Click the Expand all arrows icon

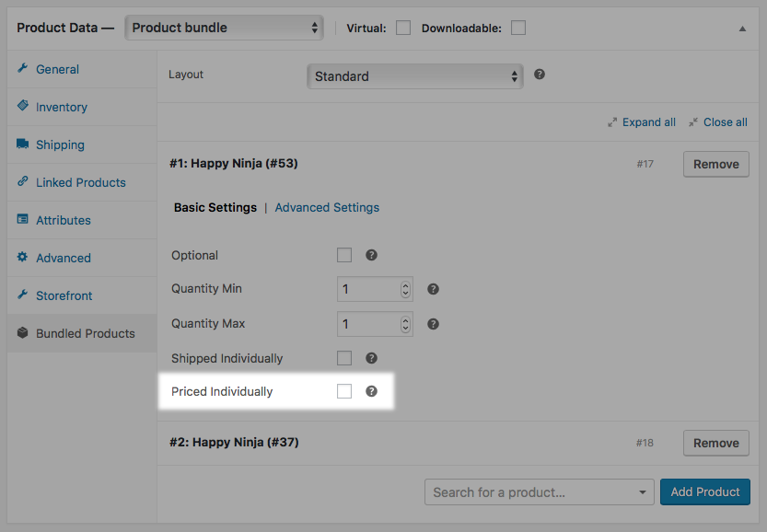click(612, 122)
